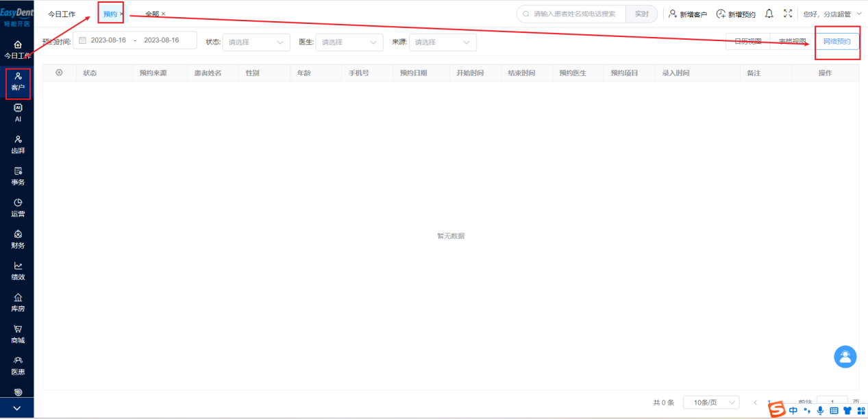
Task: Open the 商城 sidebar module
Action: 18,334
